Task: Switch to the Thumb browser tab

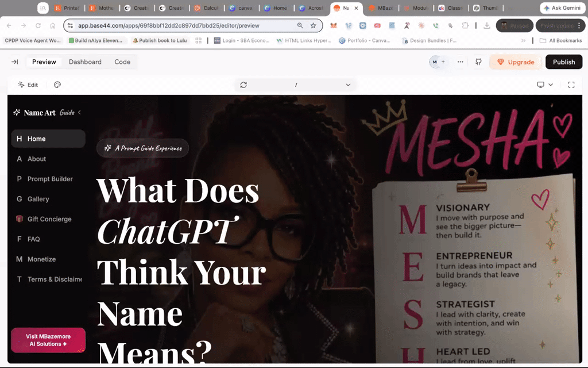Action: [486, 8]
